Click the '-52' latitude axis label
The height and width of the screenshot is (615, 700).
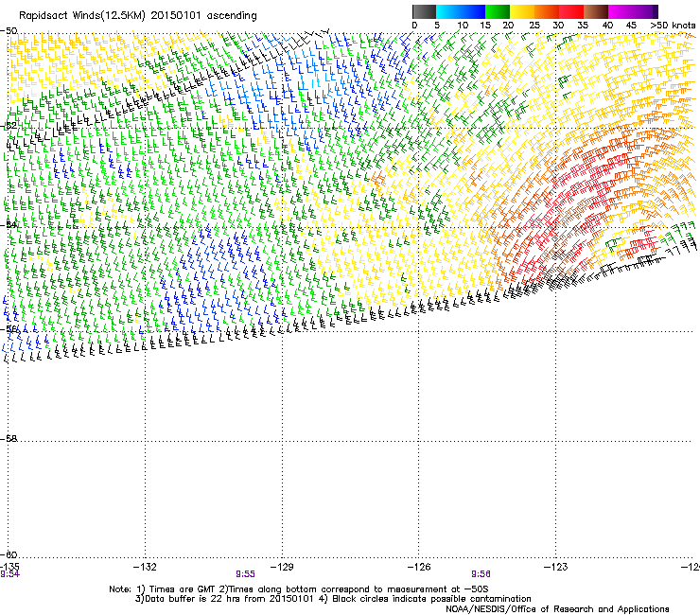pos(9,126)
